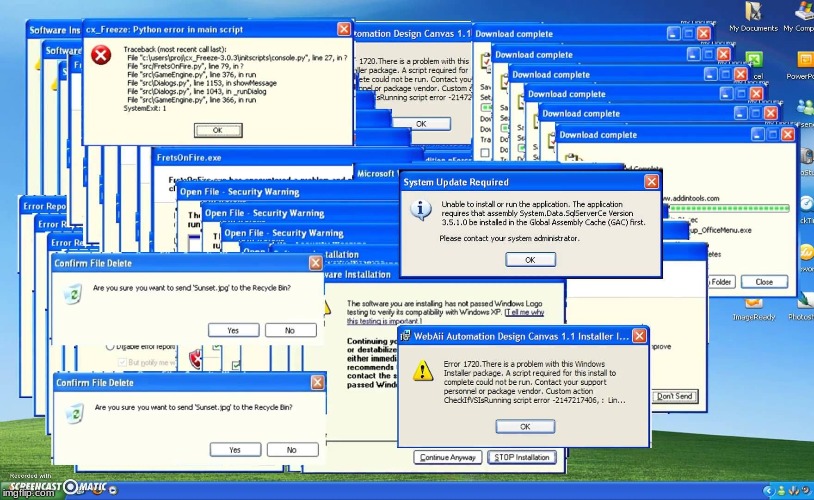Click the download arrow system tray icon
The image size is (814, 500).
coord(793,490)
